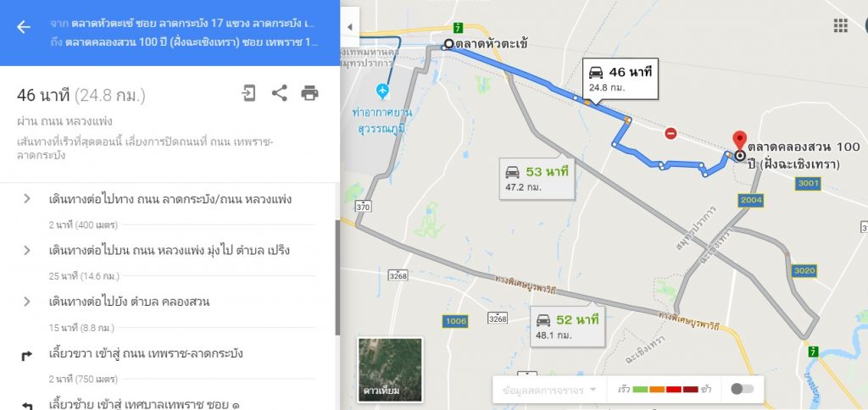Expand step ตำบล คลองสวน chevron

point(26,302)
